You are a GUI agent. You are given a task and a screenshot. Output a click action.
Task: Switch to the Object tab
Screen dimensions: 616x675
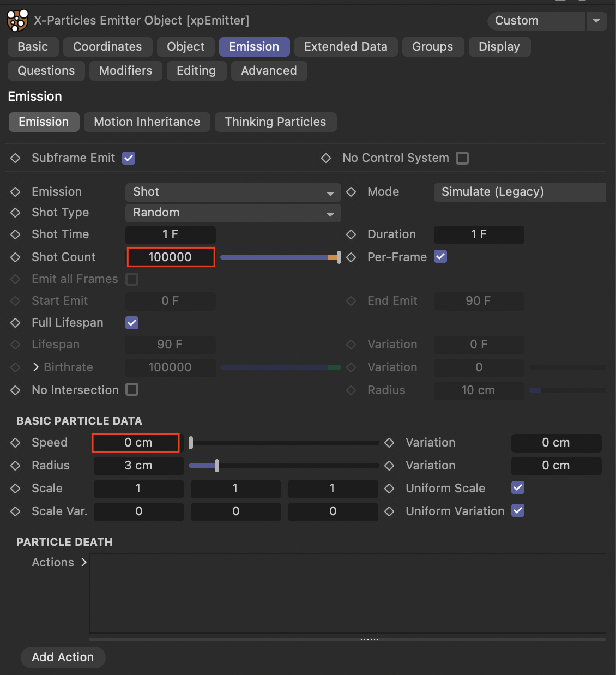coord(186,47)
